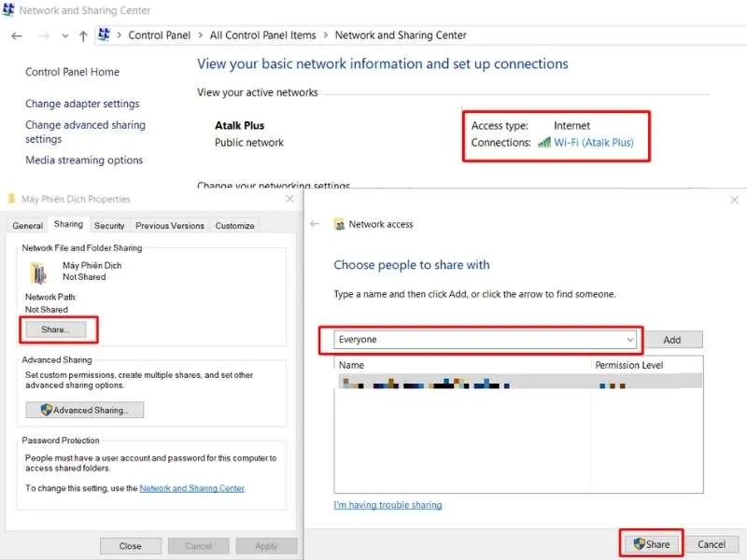This screenshot has width=747, height=560.
Task: Close the Network access dialog window
Action: 734,200
